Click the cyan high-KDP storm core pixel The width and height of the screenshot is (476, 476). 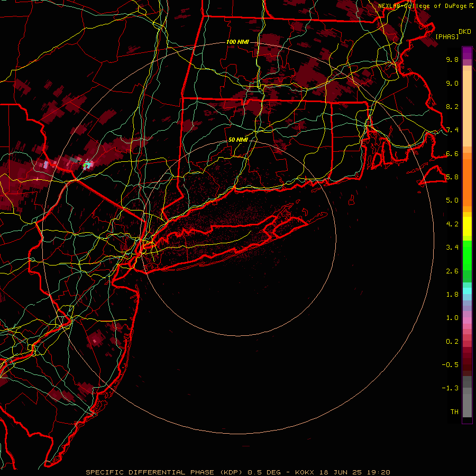click(87, 165)
